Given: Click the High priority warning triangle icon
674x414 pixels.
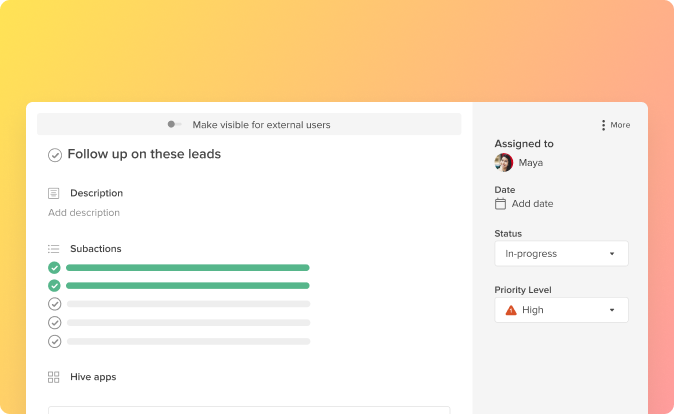Looking at the screenshot, I should (511, 310).
